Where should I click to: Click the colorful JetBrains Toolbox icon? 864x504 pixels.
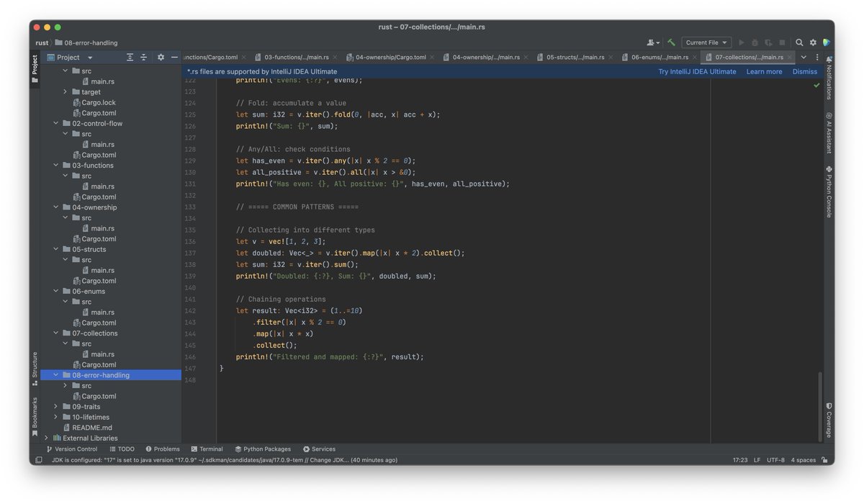[x=827, y=42]
